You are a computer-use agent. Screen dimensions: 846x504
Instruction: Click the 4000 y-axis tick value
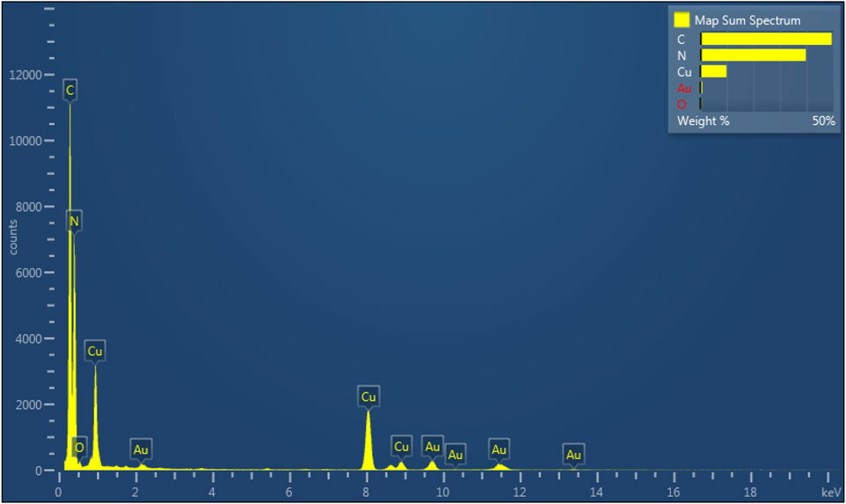click(x=29, y=339)
